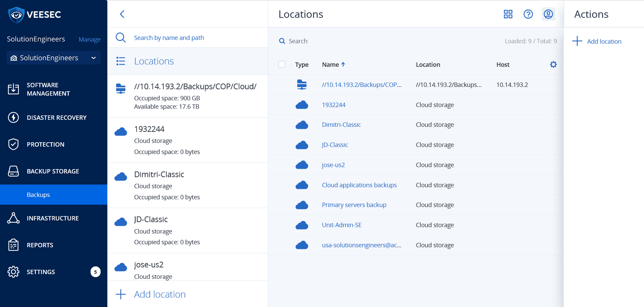644x307 pixels.
Task: Click the magnifier icon beside name and path search
Action: 121,38
